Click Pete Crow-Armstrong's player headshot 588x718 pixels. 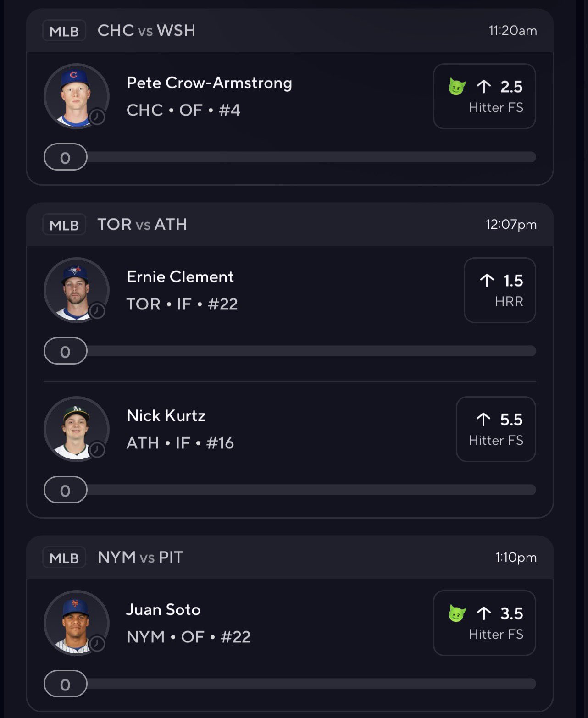pos(75,95)
